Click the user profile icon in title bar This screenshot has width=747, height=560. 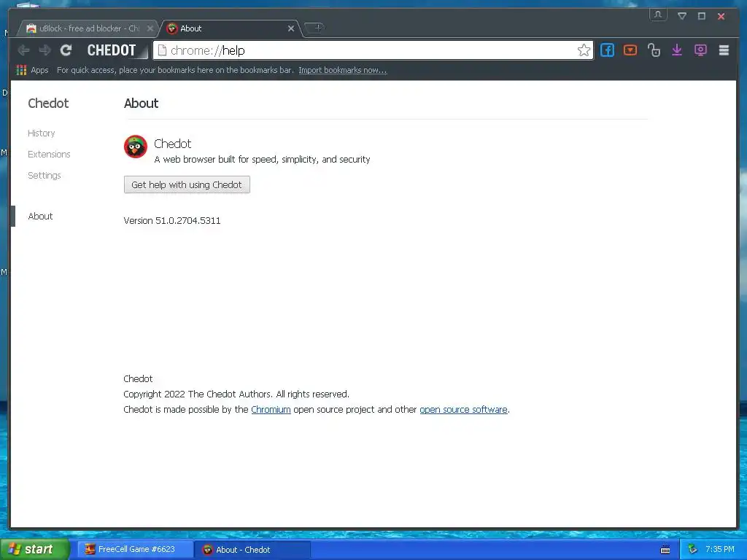[658, 15]
